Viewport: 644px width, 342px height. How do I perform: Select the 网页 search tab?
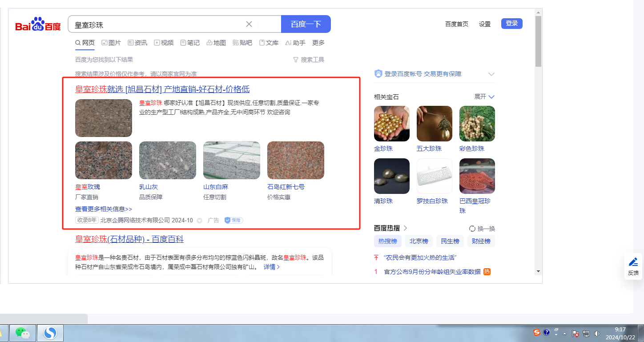tap(85, 43)
